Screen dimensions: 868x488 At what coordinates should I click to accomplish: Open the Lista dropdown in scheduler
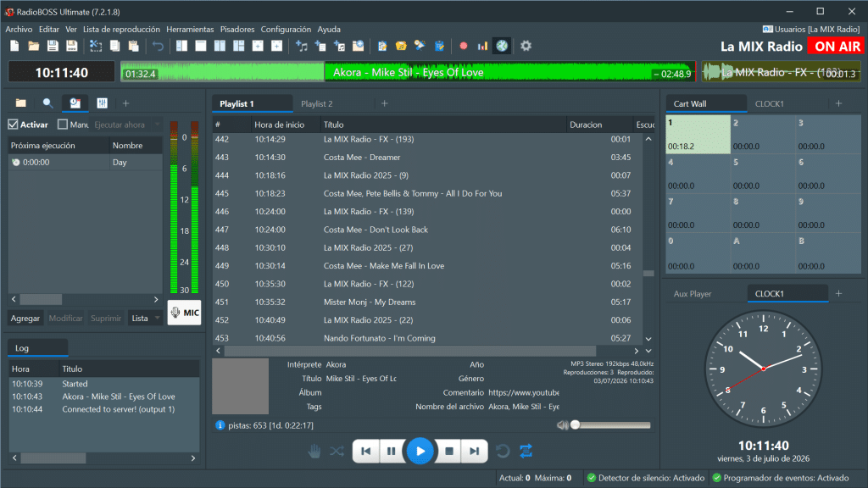coord(144,319)
